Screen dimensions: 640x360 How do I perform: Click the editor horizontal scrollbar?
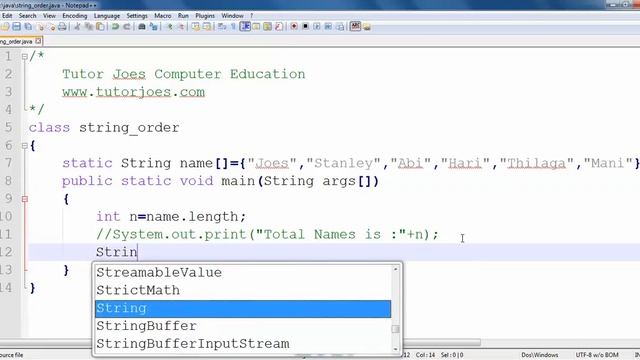point(442,342)
